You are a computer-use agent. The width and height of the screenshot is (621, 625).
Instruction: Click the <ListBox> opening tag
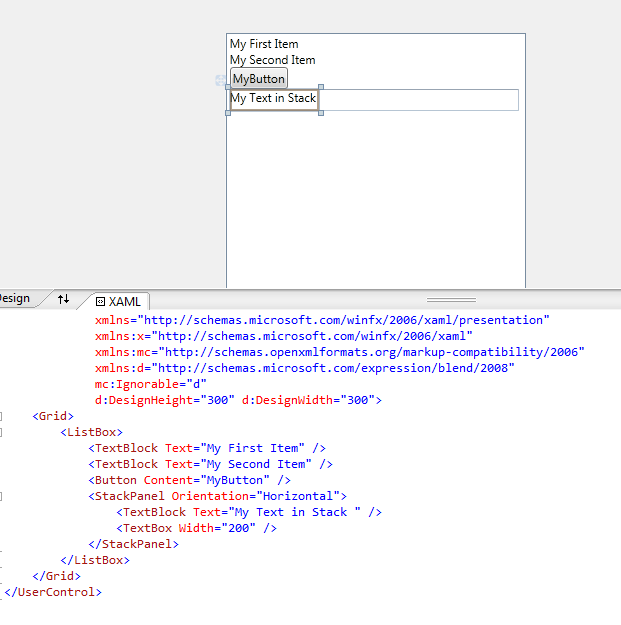(x=91, y=432)
